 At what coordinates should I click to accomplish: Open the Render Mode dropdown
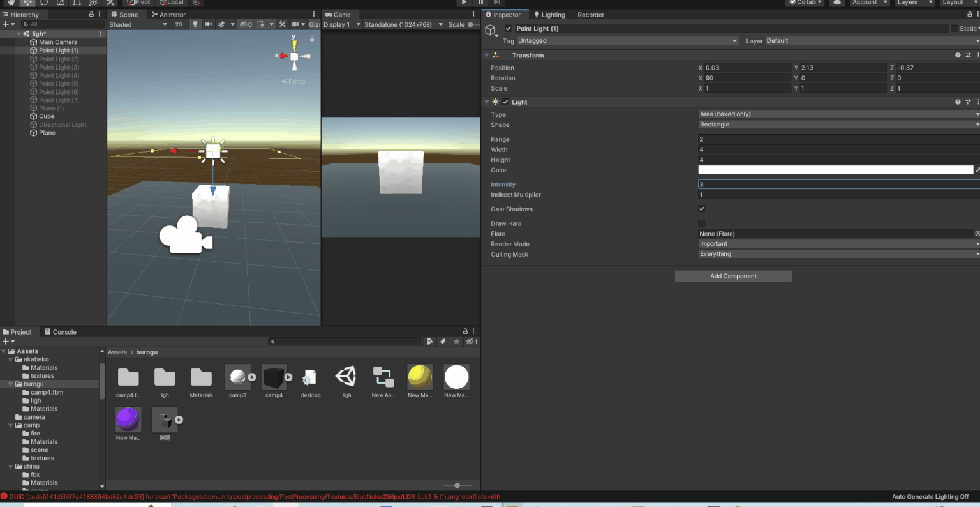pos(836,243)
